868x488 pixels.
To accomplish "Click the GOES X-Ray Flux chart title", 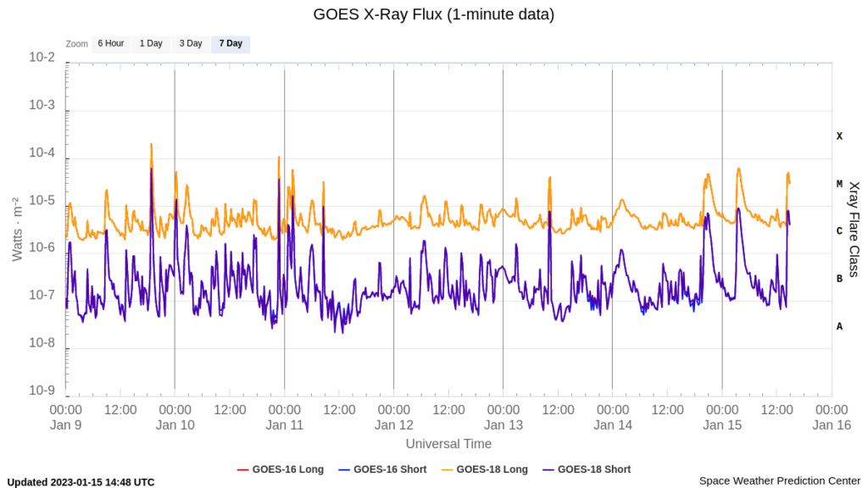I will tap(434, 14).
